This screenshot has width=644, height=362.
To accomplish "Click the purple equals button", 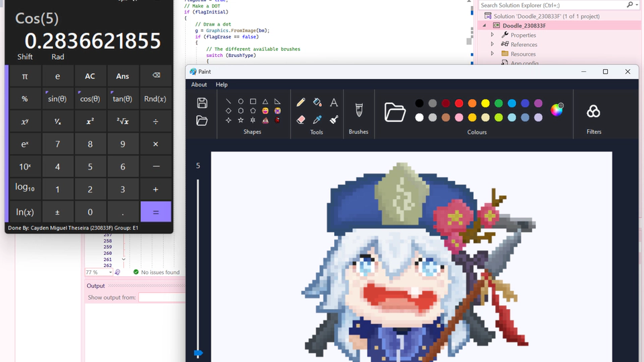I will (156, 212).
